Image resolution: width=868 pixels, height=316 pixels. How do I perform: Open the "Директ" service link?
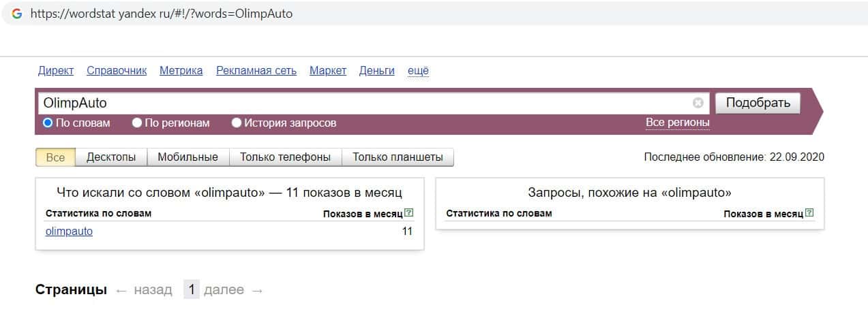click(56, 71)
